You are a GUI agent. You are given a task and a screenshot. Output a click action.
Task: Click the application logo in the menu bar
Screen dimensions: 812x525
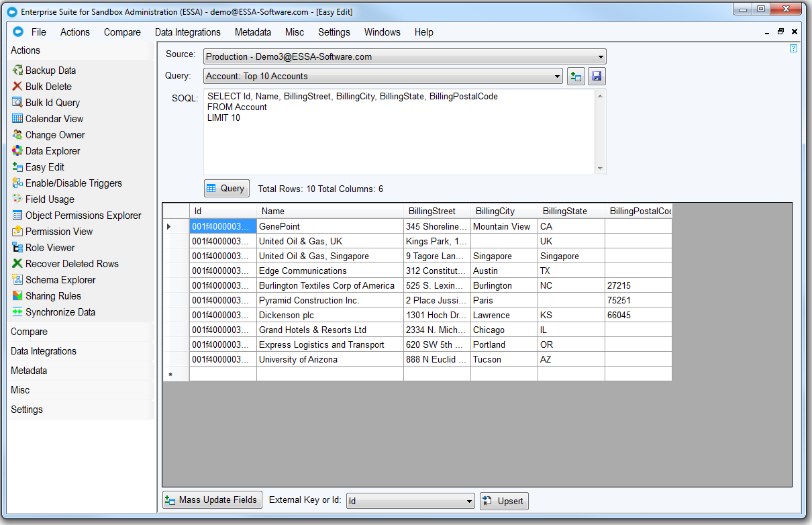pos(18,32)
